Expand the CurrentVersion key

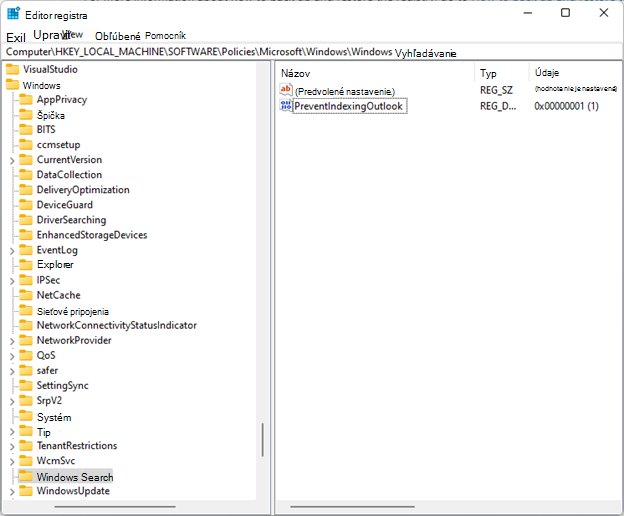[12, 160]
